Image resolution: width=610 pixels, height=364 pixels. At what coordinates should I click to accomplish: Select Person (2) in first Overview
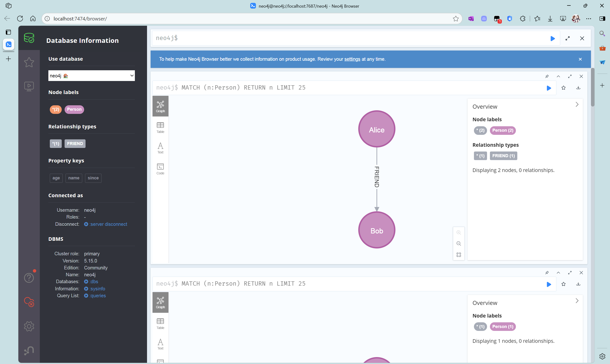coord(503,131)
